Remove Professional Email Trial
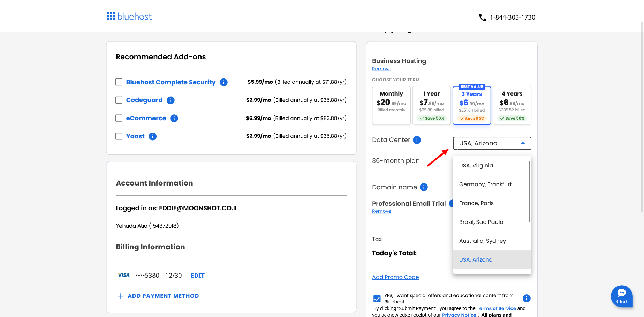This screenshot has width=644, height=317. (x=381, y=211)
